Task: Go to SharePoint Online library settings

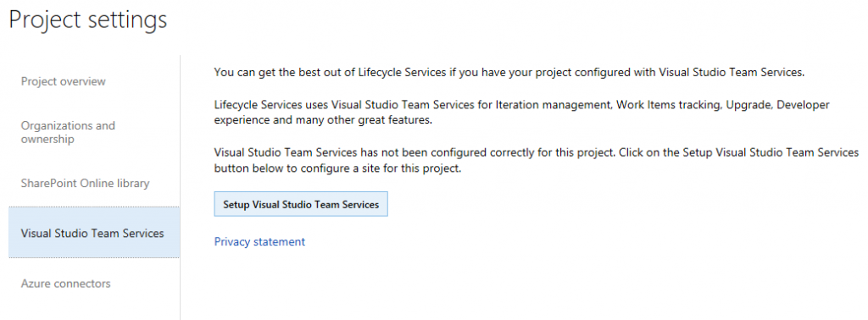Action: (x=86, y=183)
